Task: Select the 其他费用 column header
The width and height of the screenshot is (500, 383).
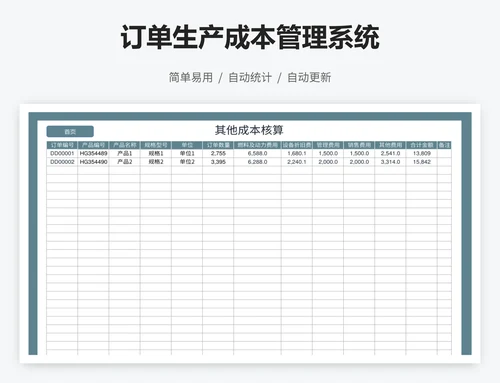Action: click(x=390, y=145)
